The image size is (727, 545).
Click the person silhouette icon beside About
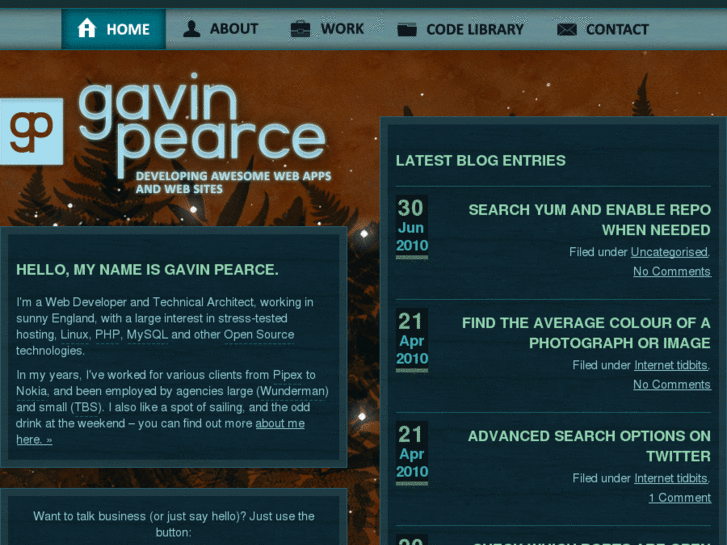coord(191,28)
